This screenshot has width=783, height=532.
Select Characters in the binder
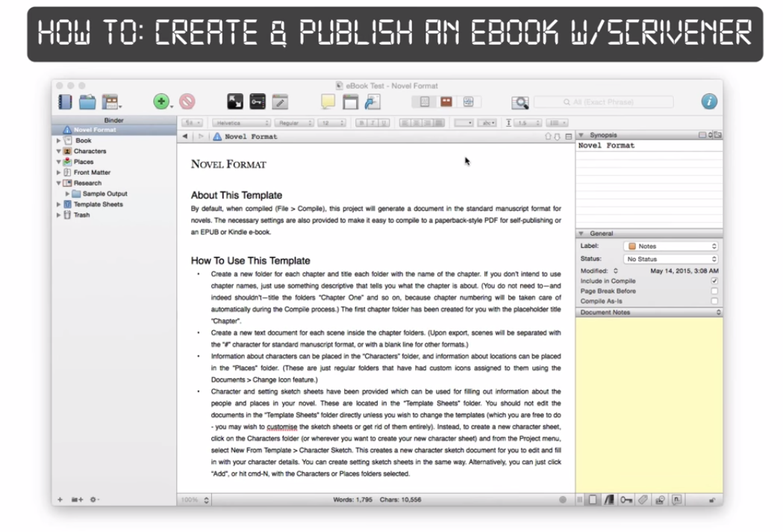(90, 151)
